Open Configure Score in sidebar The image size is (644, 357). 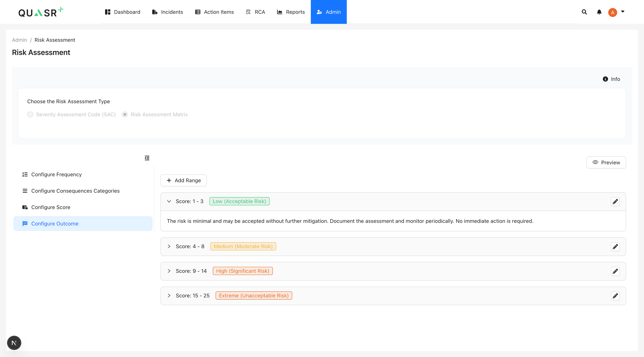point(51,207)
